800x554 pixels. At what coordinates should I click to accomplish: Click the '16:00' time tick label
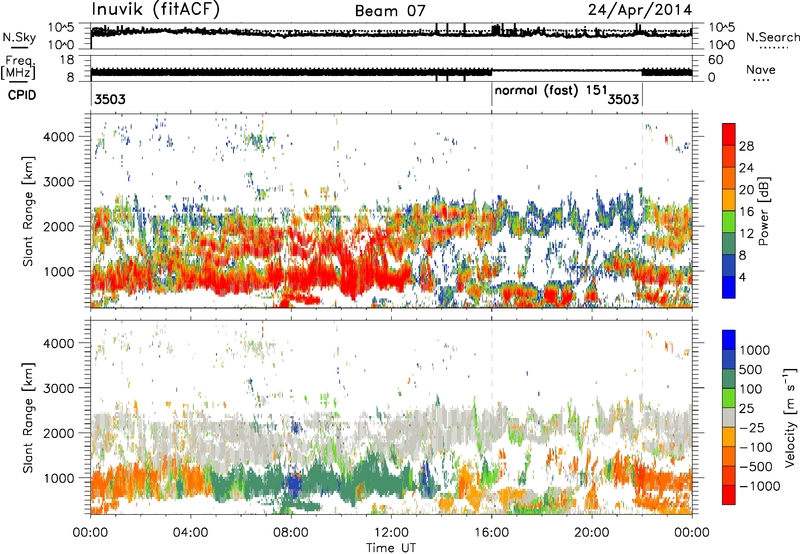491,533
